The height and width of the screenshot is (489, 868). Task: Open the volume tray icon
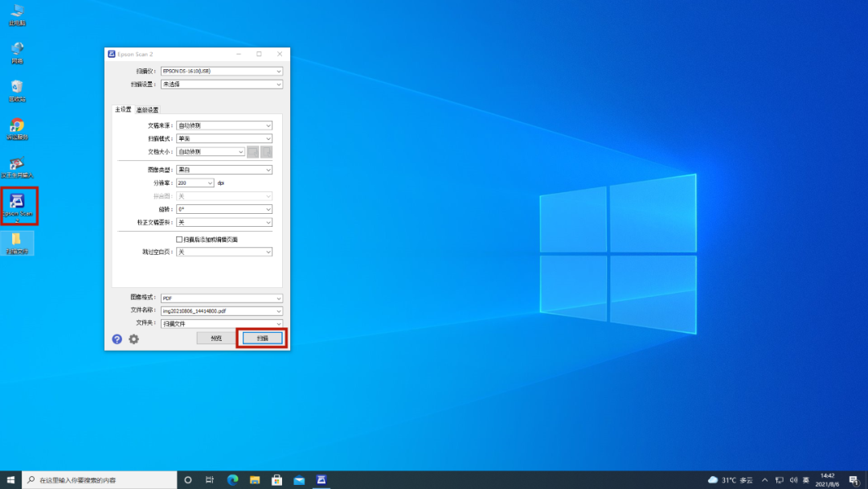tap(793, 479)
